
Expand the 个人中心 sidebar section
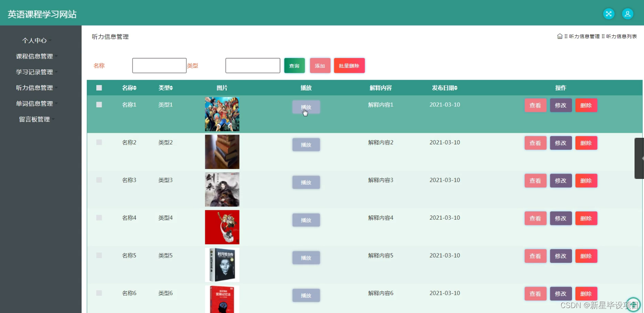tap(34, 40)
